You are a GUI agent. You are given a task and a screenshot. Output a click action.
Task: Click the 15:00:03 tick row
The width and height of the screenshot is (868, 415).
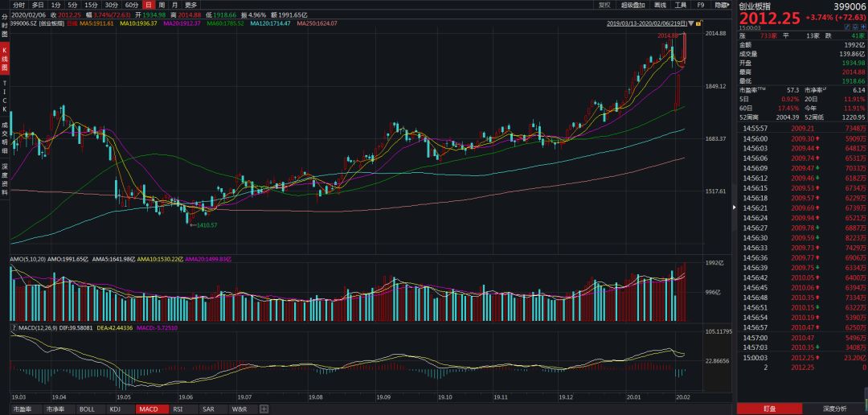click(x=802, y=358)
